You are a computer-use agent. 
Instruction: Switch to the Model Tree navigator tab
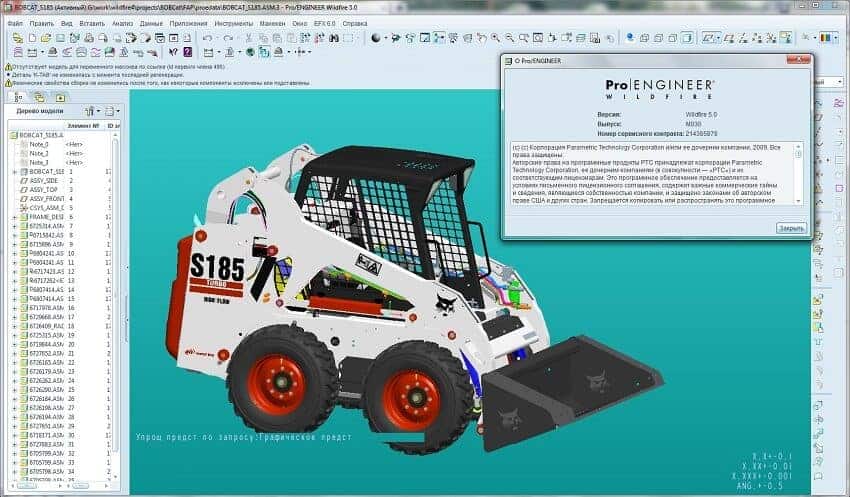tap(18, 98)
